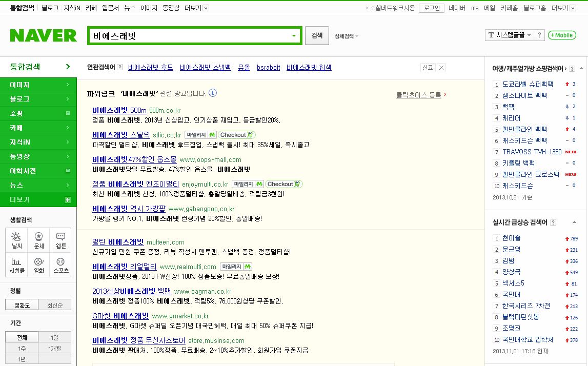Select 1개월 period filter

55,349
